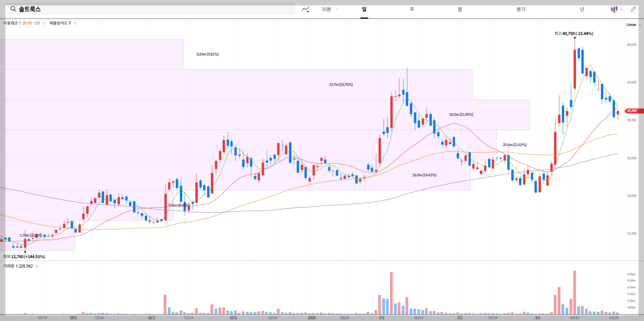Switch to the 월 monthly tab
This screenshot has width=644, height=321.
coord(460,9)
